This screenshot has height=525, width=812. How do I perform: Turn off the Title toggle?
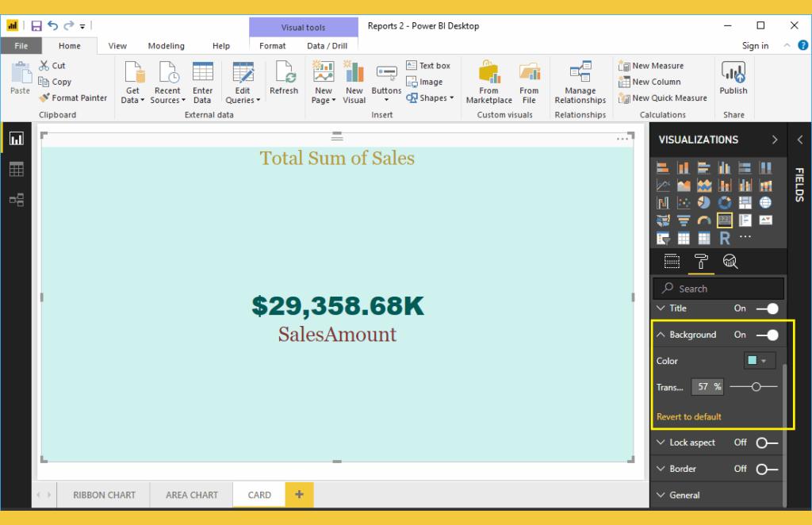pyautogui.click(x=767, y=308)
